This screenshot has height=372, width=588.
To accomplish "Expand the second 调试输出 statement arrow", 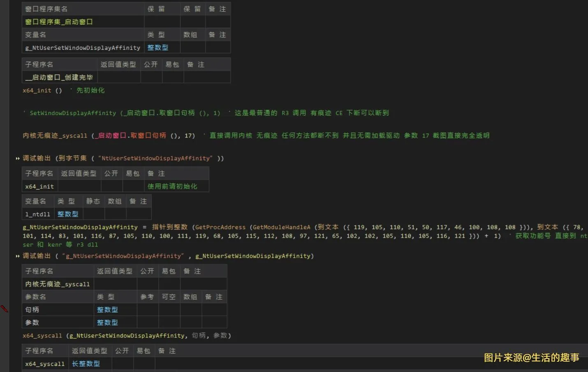I will [18, 256].
